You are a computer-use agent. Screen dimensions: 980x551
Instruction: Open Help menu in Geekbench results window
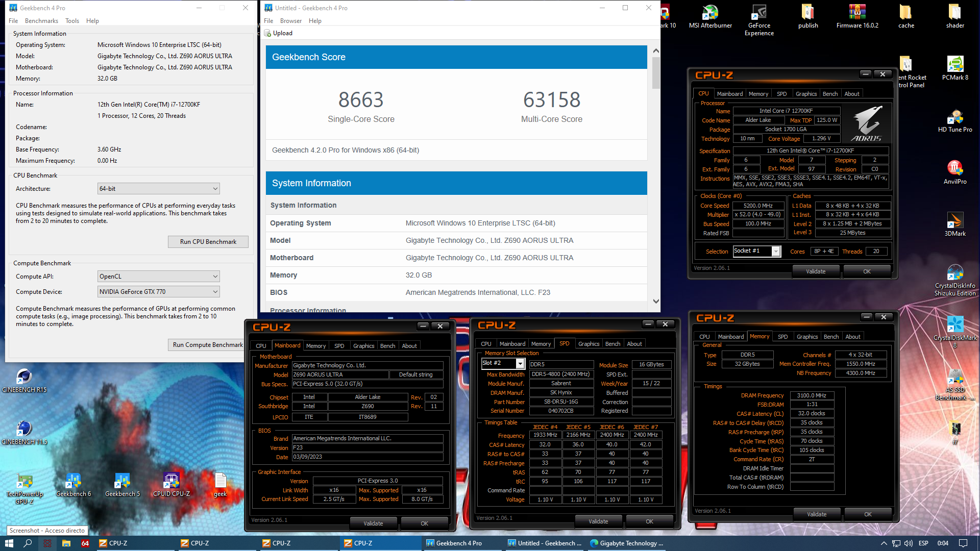pyautogui.click(x=315, y=21)
